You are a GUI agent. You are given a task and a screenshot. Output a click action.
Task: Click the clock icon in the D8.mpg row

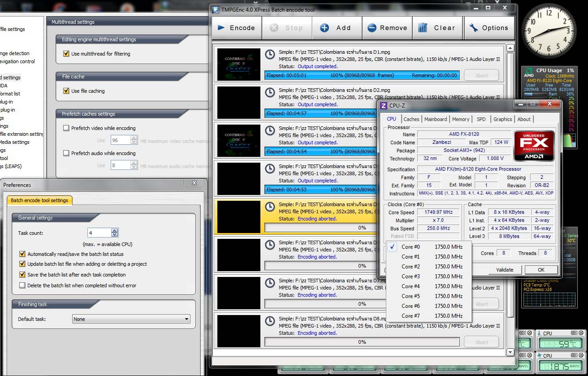click(x=270, y=321)
